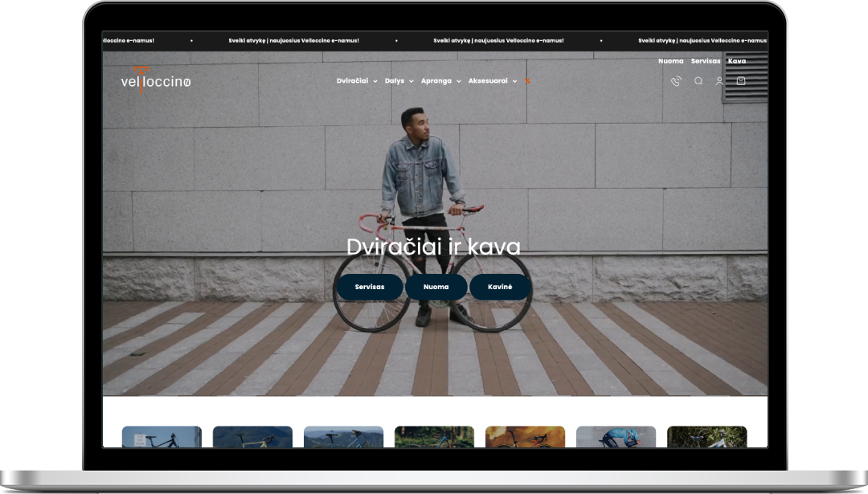
Task: Open the user account icon
Action: [719, 81]
